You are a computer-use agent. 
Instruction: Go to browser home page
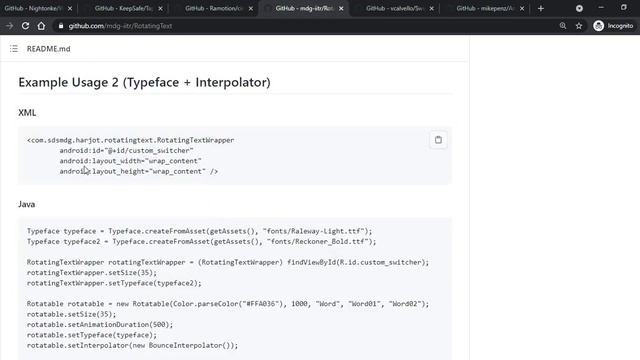(41, 26)
